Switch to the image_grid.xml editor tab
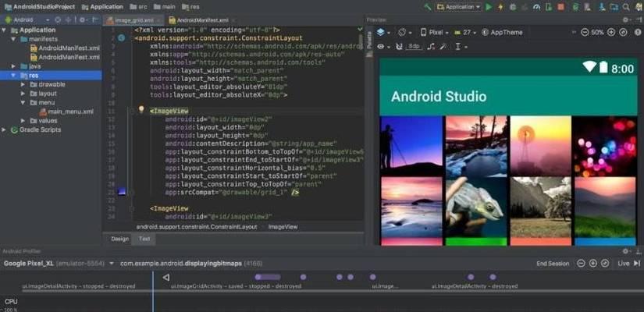Screen dimensions: 644x312 pyautogui.click(x=133, y=20)
